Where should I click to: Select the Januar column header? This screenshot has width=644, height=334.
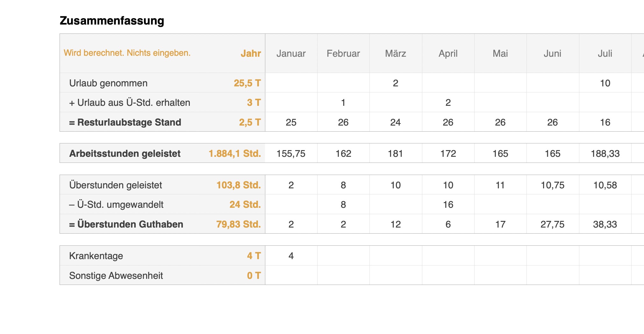(x=291, y=53)
